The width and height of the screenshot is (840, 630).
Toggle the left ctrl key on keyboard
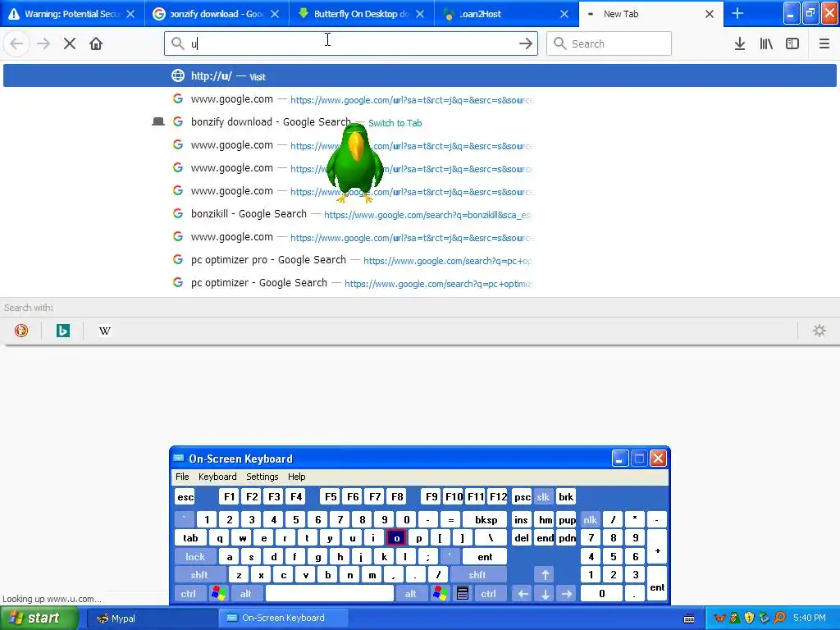click(x=188, y=594)
